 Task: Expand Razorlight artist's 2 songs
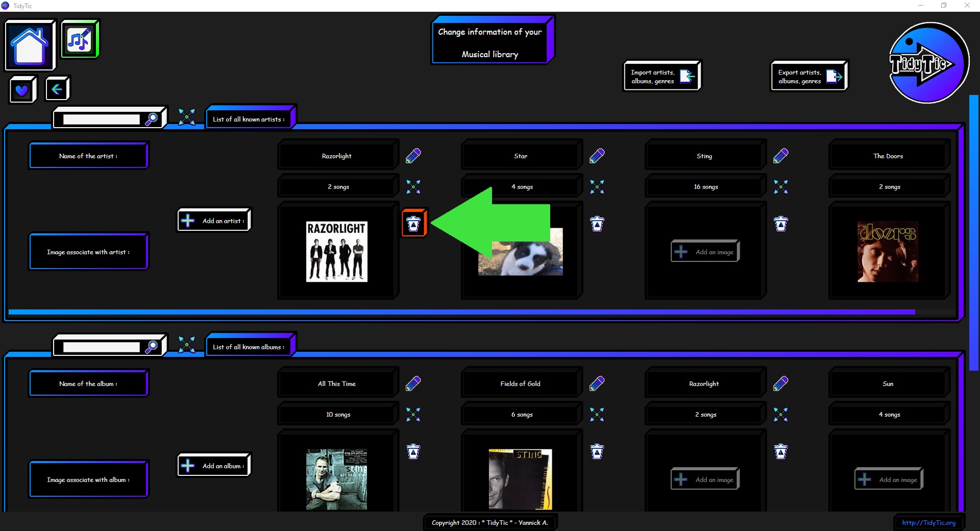413,187
